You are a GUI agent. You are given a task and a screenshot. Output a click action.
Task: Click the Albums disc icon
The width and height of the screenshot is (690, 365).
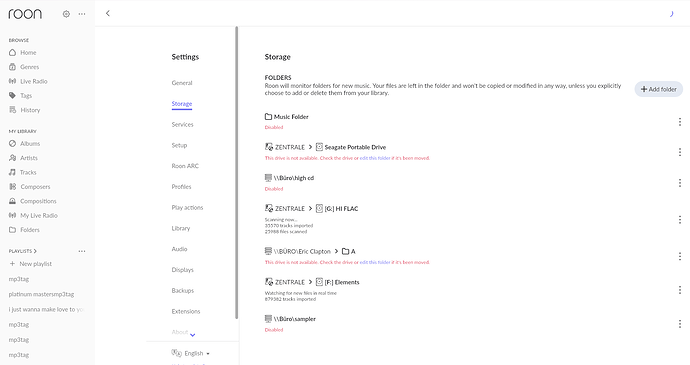[x=12, y=144]
